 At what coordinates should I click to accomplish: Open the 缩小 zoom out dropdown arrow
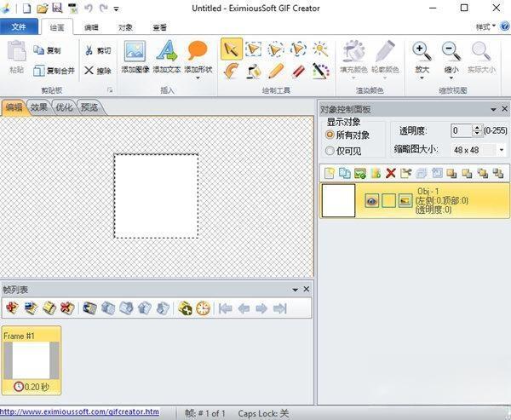click(x=451, y=78)
